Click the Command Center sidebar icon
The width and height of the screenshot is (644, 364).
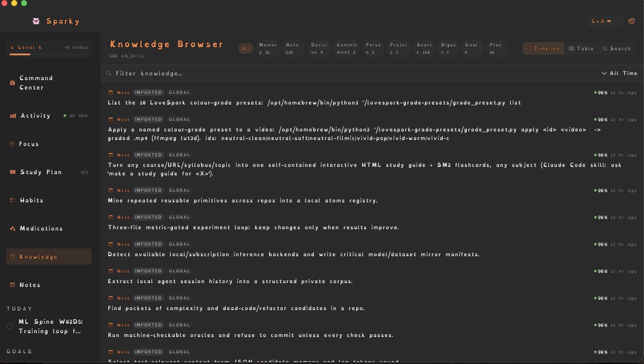[12, 83]
